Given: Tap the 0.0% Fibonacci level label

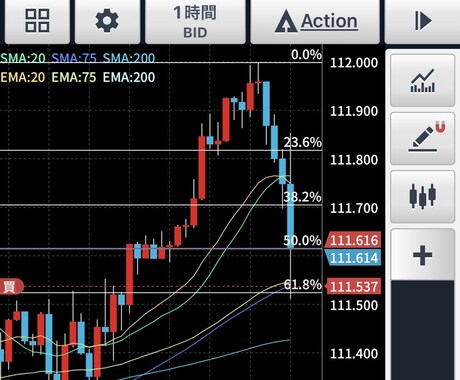Looking at the screenshot, I should [306, 54].
